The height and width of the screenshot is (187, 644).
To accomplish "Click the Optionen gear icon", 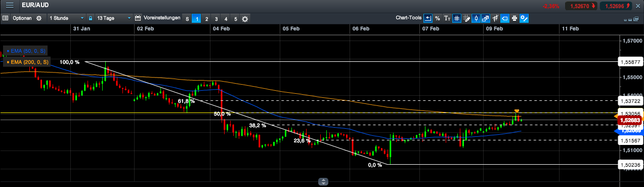I will (x=38, y=18).
